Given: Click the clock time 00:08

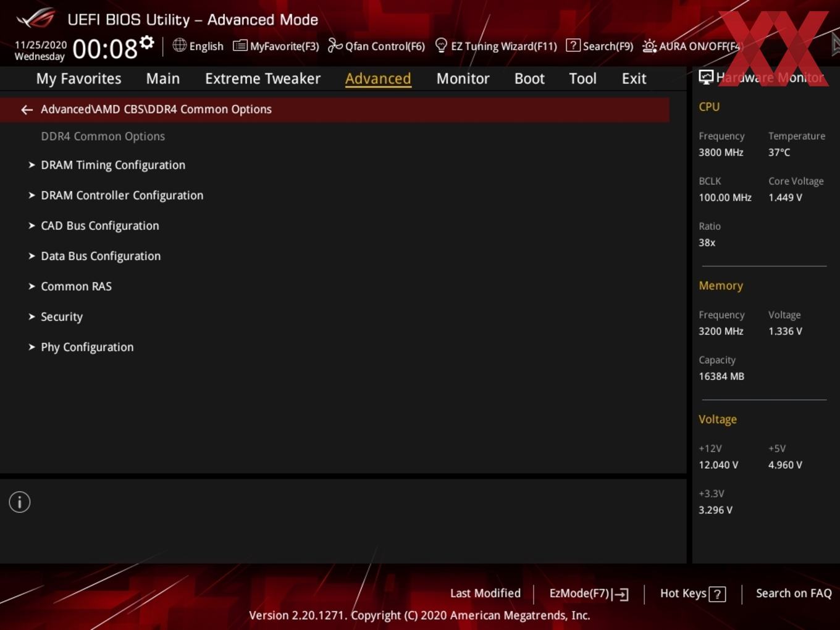Looking at the screenshot, I should point(104,49).
